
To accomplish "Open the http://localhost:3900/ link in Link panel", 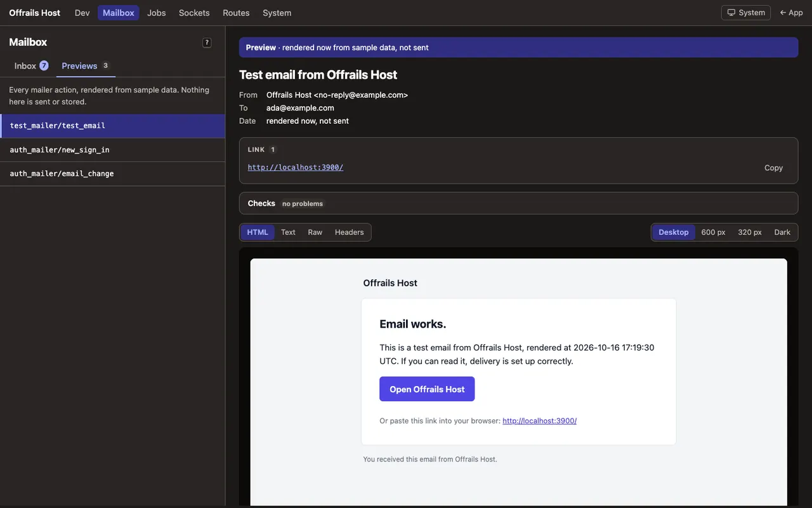I will tap(296, 168).
